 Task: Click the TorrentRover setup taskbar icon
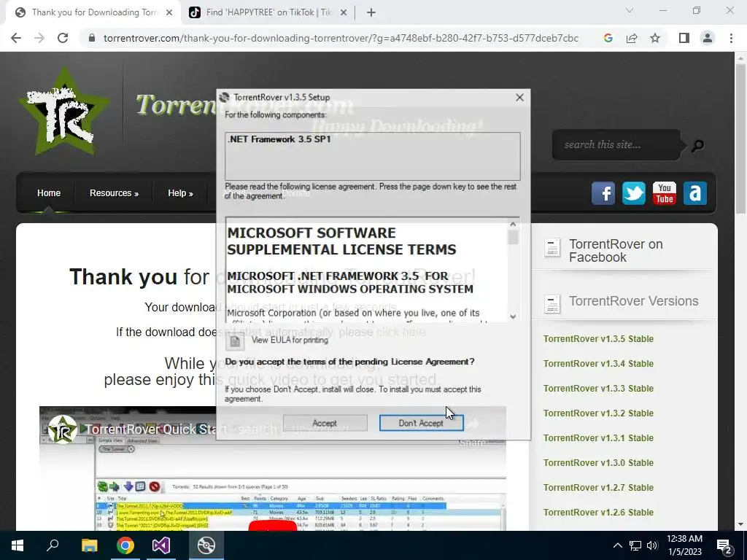click(206, 545)
